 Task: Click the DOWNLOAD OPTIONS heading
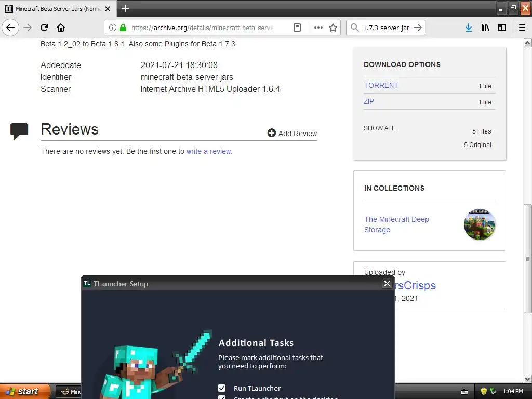pyautogui.click(x=402, y=64)
